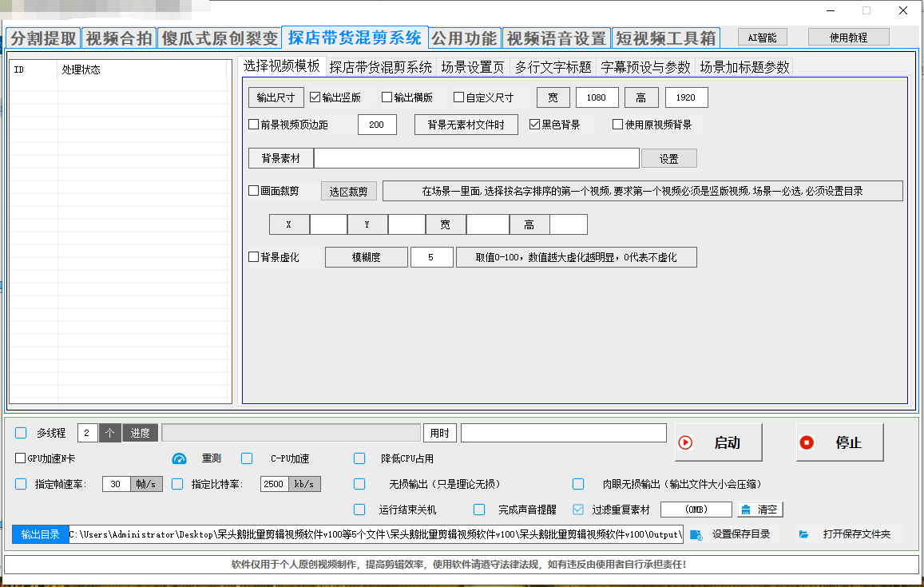Uncheck the 输出竖版 checkbox
924x587 pixels.
click(x=315, y=98)
